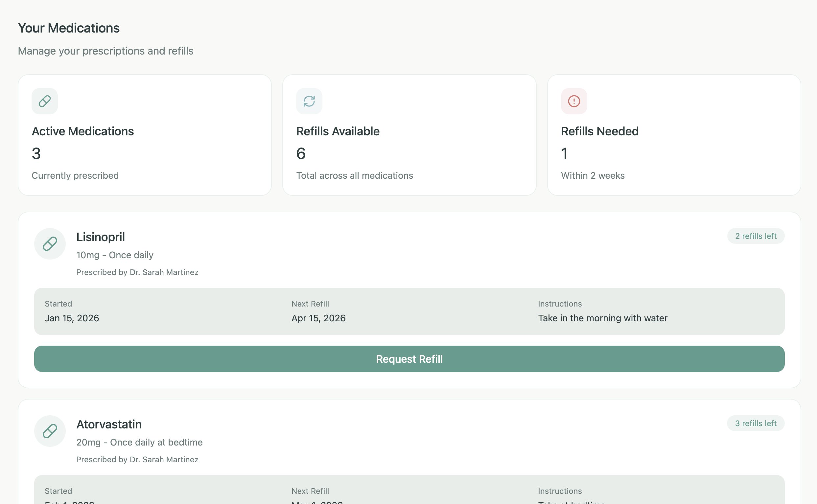The height and width of the screenshot is (504, 817).
Task: Select the Refills Needed count 1
Action: 564,154
